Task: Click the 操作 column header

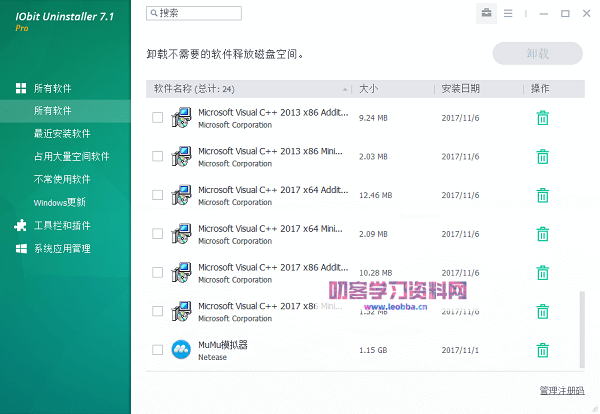Action: pos(540,89)
